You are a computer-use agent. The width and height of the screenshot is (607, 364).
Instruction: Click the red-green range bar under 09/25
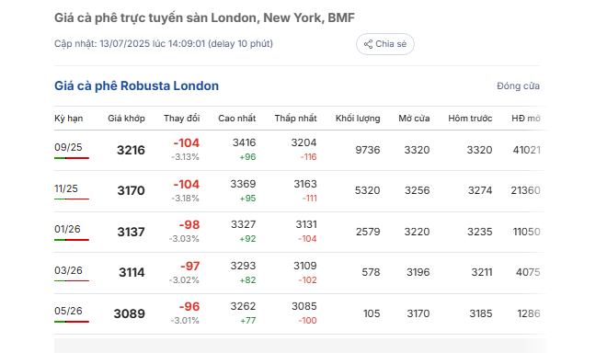(x=72, y=158)
